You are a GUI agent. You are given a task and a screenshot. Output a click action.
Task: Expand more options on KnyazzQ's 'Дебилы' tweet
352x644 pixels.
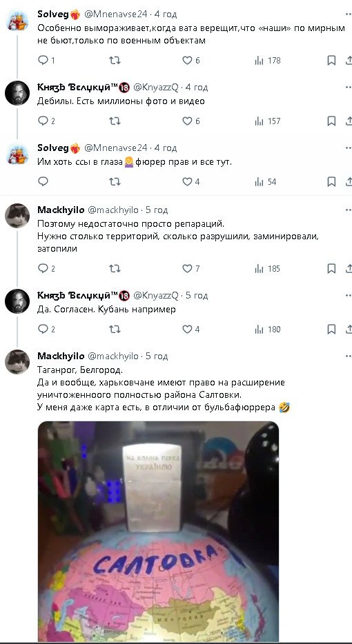(x=349, y=87)
